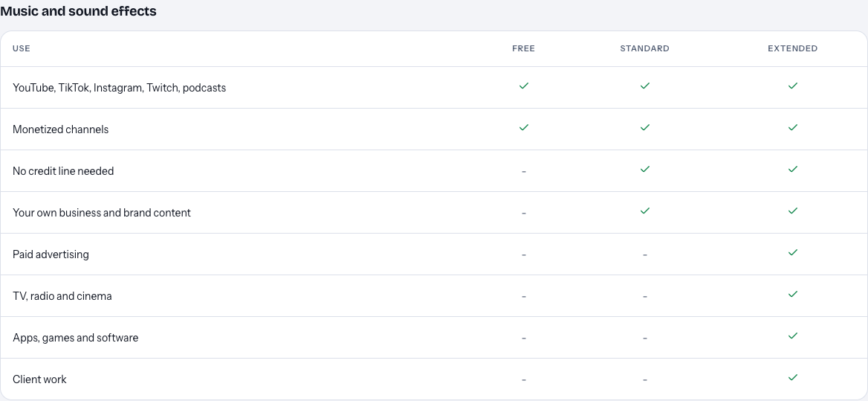Click the EXTENDED column header
868x401 pixels.
[793, 49]
